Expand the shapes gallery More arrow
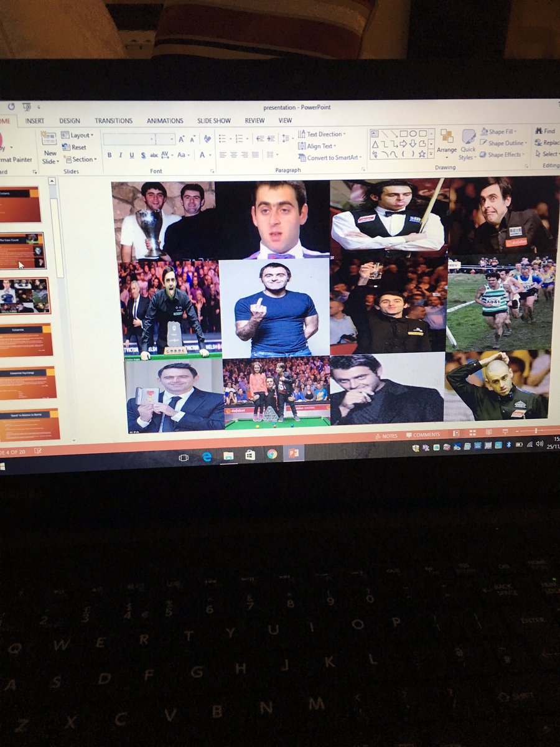This screenshot has height=747, width=560. click(431, 154)
